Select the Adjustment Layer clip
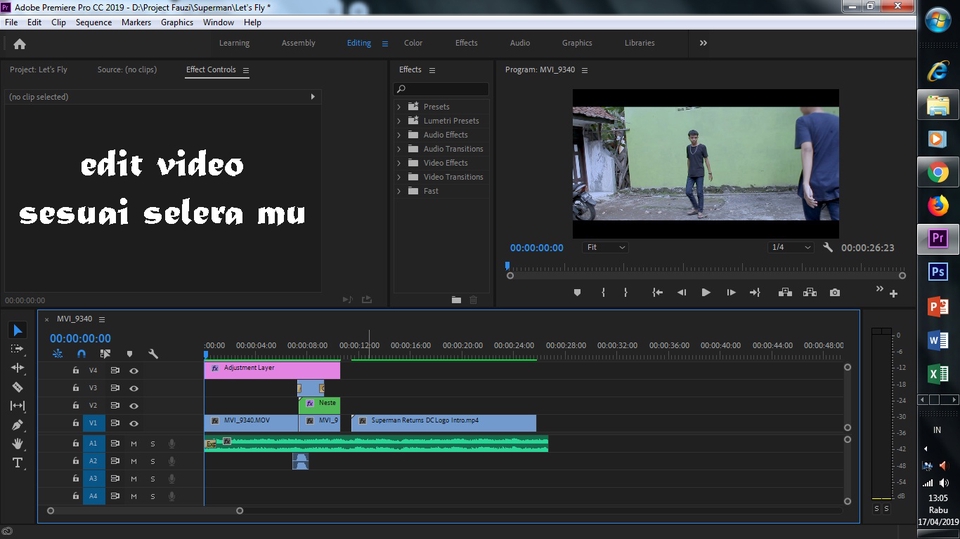 pos(272,369)
